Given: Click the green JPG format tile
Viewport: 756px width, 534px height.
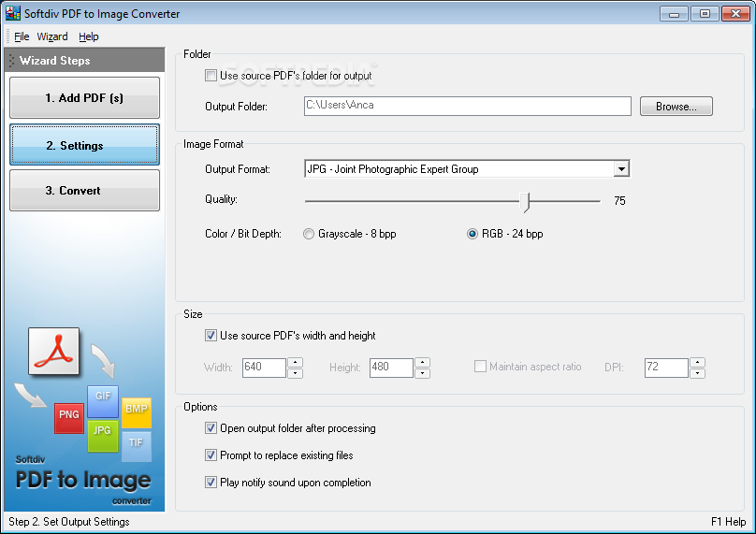Looking at the screenshot, I should (103, 436).
